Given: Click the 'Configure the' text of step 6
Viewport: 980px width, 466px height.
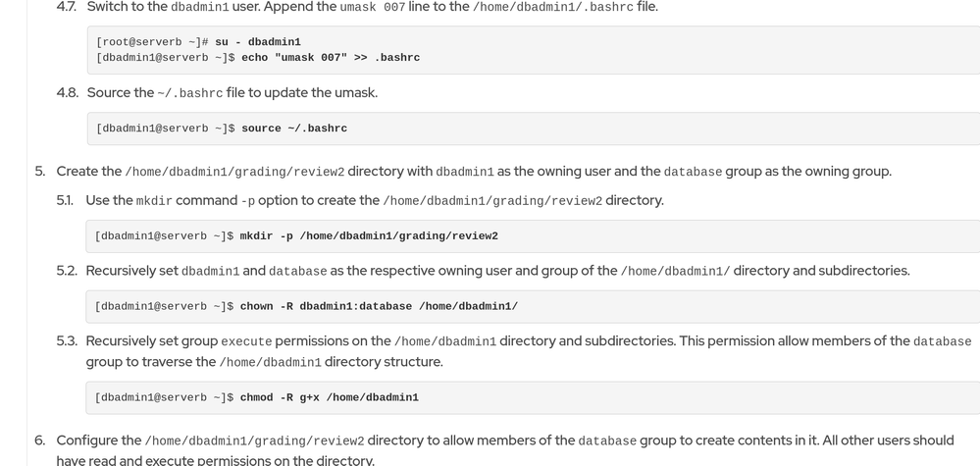Looking at the screenshot, I should pos(99,440).
